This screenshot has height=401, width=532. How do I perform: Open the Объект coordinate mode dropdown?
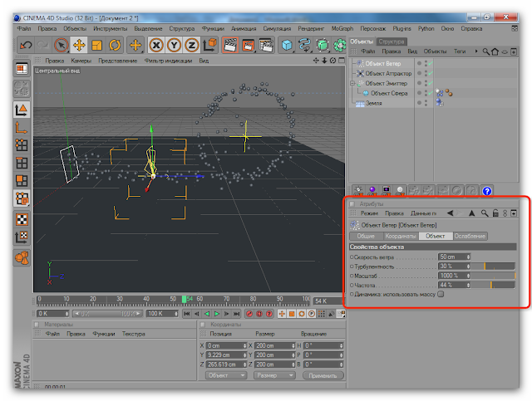coord(225,375)
